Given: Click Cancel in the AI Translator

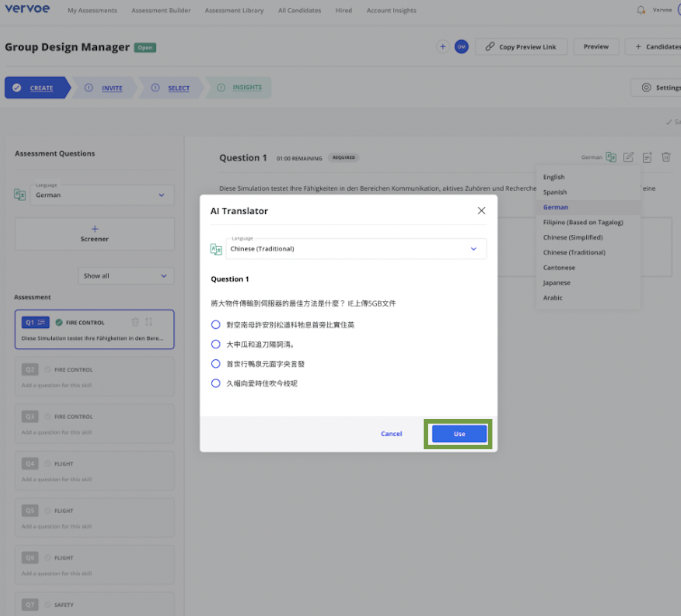Looking at the screenshot, I should tap(391, 434).
